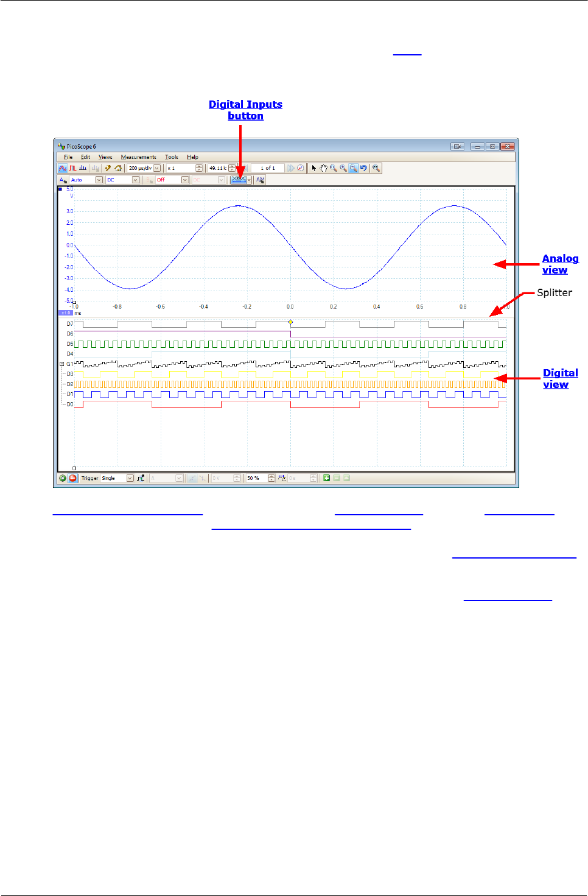Image resolution: width=588 pixels, height=896 pixels.
Task: Add a measurement with green plus
Action: click(326, 478)
